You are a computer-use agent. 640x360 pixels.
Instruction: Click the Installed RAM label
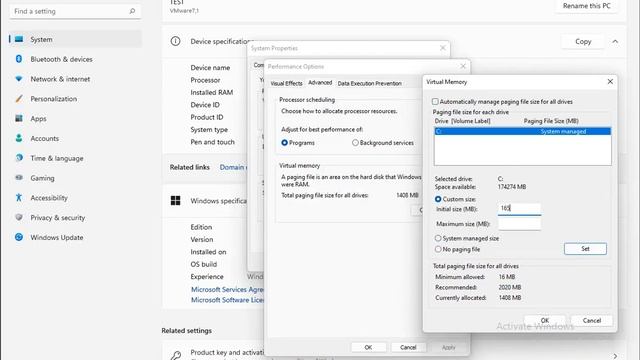click(211, 92)
